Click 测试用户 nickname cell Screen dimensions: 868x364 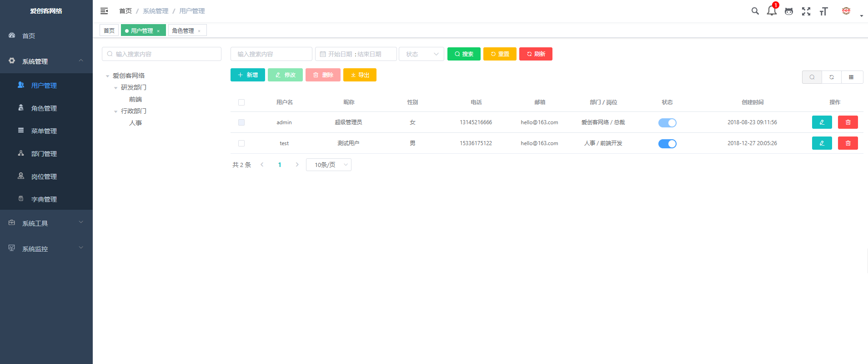pos(348,143)
